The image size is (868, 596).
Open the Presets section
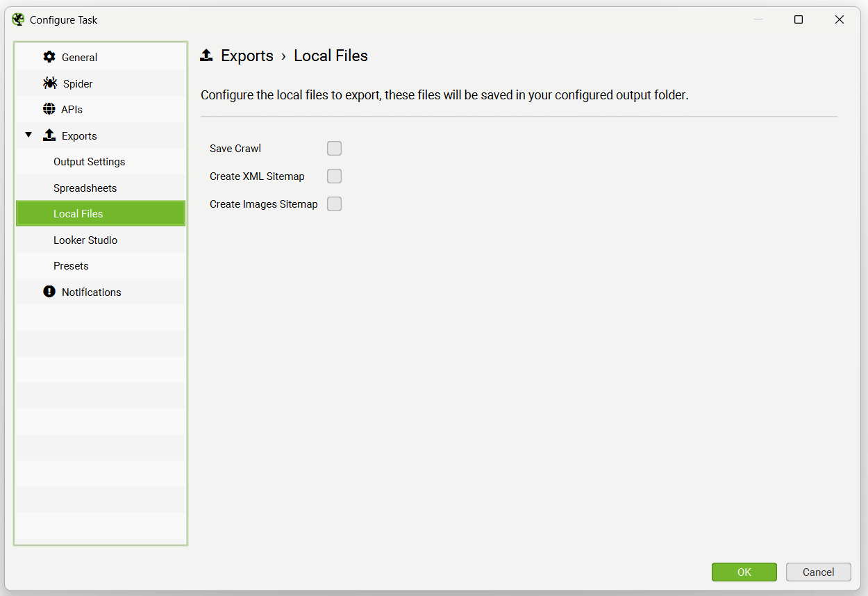(x=71, y=265)
